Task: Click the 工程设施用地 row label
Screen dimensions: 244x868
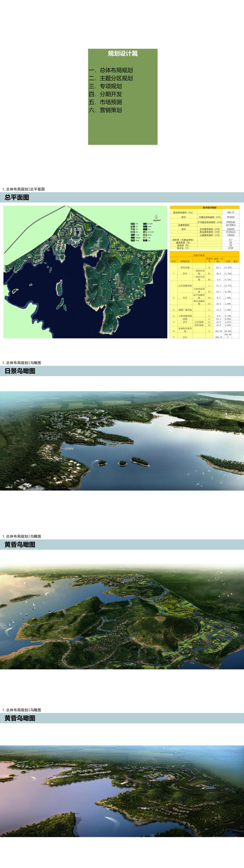Action: [x=185, y=316]
